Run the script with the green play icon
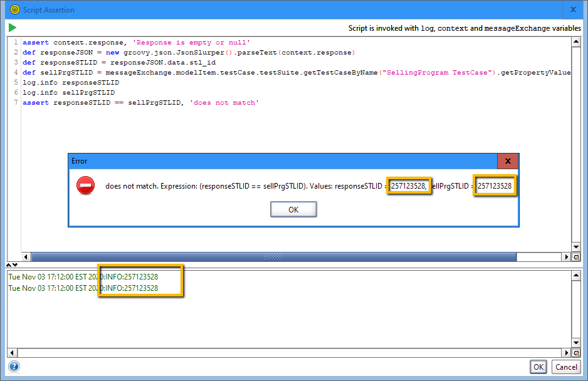The width and height of the screenshot is (588, 381). pos(13,28)
